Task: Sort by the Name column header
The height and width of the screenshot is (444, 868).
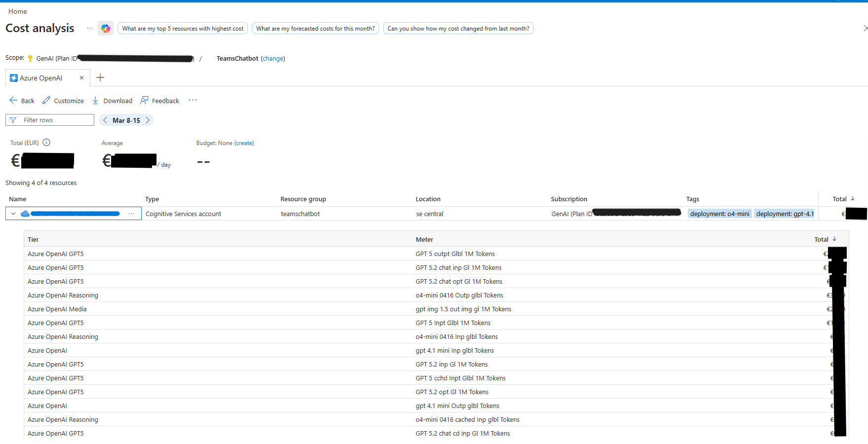Action: 18,199
